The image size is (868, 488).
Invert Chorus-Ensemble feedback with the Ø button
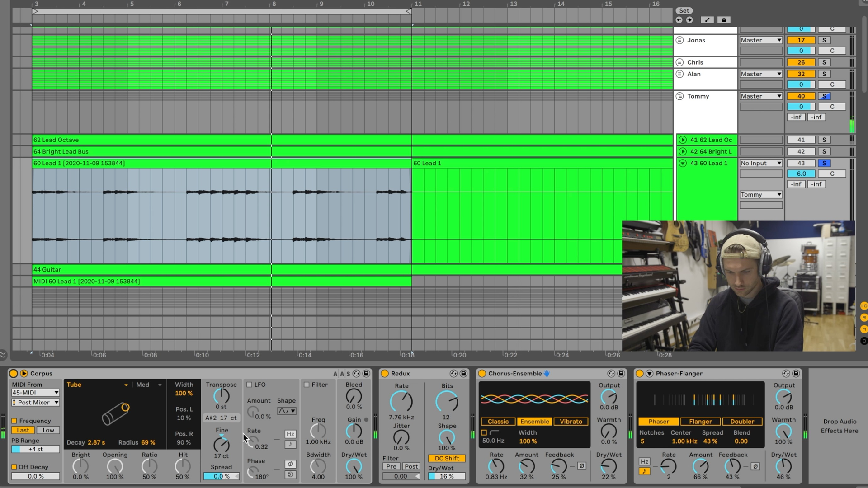[582, 466]
